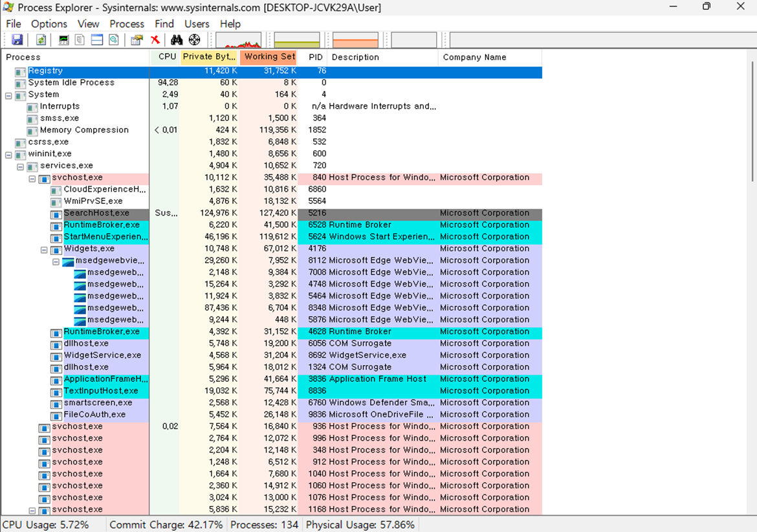This screenshot has width=757, height=532.
Task: Select the smss.exe row
Action: pyautogui.click(x=272, y=118)
